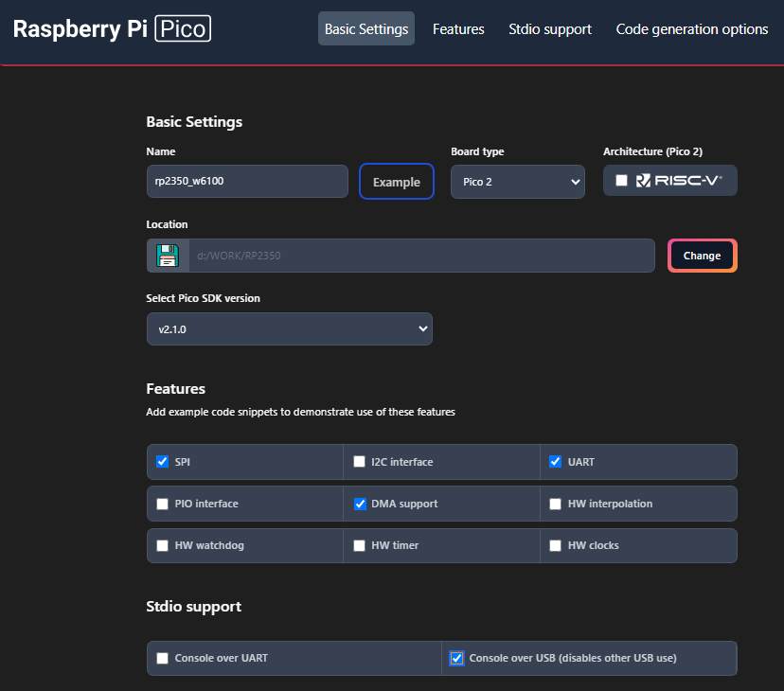The image size is (784, 691).
Task: Open the Board type dropdown
Action: click(518, 182)
